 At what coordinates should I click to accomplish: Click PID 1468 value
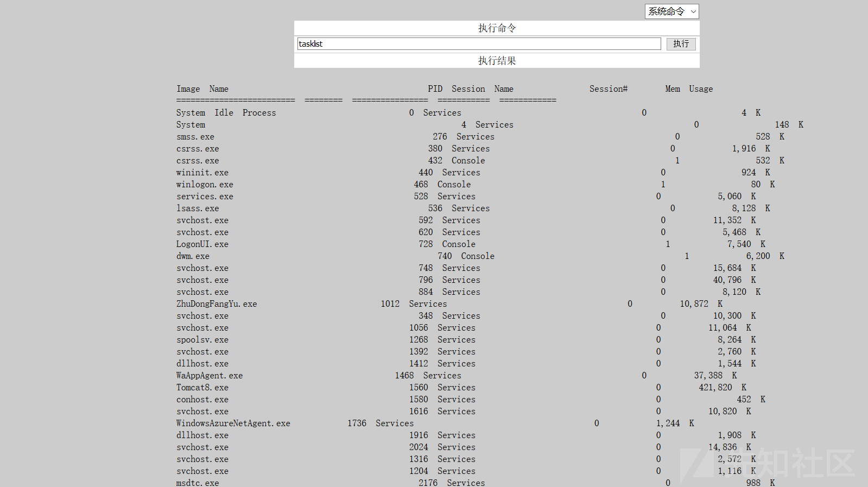pyautogui.click(x=404, y=376)
